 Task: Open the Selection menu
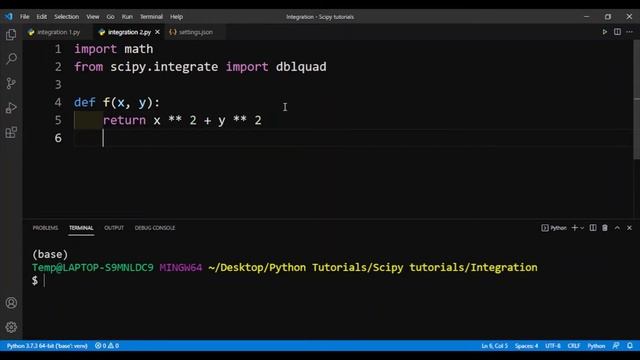pyautogui.click(x=67, y=17)
